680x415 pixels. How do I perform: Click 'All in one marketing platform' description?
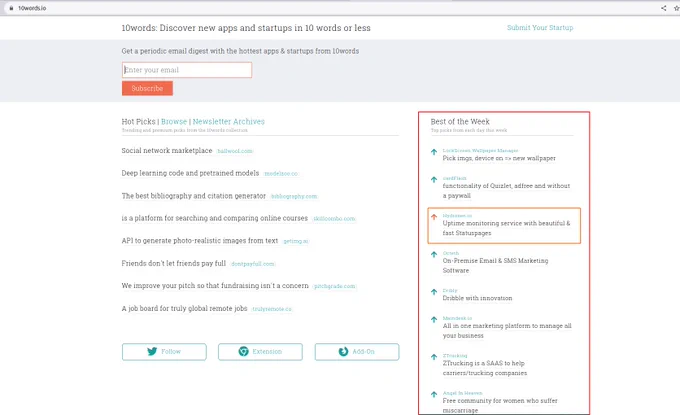tap(507, 330)
